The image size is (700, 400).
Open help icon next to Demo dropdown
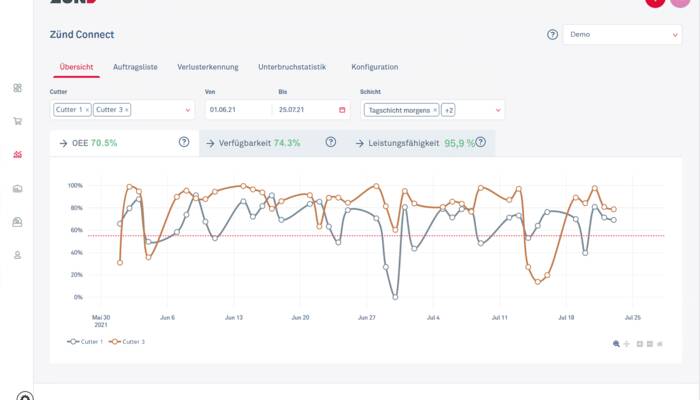pos(552,34)
